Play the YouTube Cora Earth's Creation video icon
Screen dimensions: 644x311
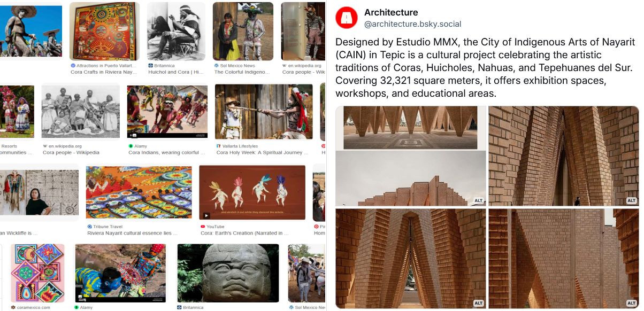[x=206, y=215]
